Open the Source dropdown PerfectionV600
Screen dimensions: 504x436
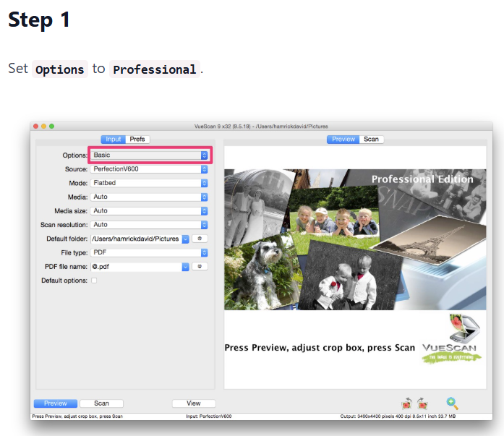(x=149, y=169)
